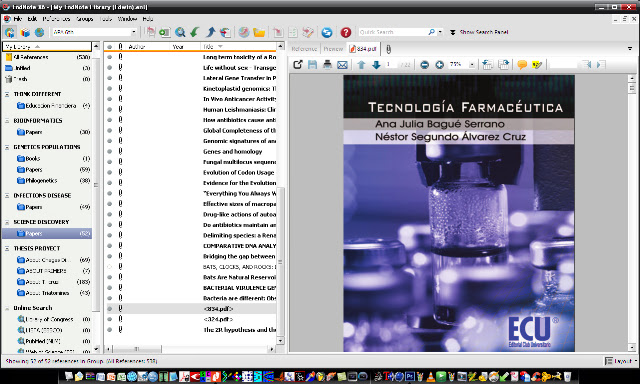Select All References in library panel

click(x=47, y=57)
